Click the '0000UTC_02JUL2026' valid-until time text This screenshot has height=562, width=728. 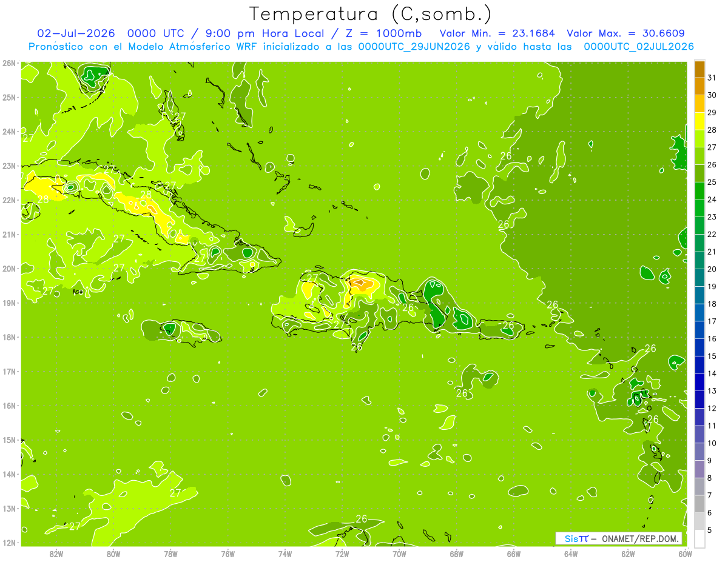click(x=639, y=47)
